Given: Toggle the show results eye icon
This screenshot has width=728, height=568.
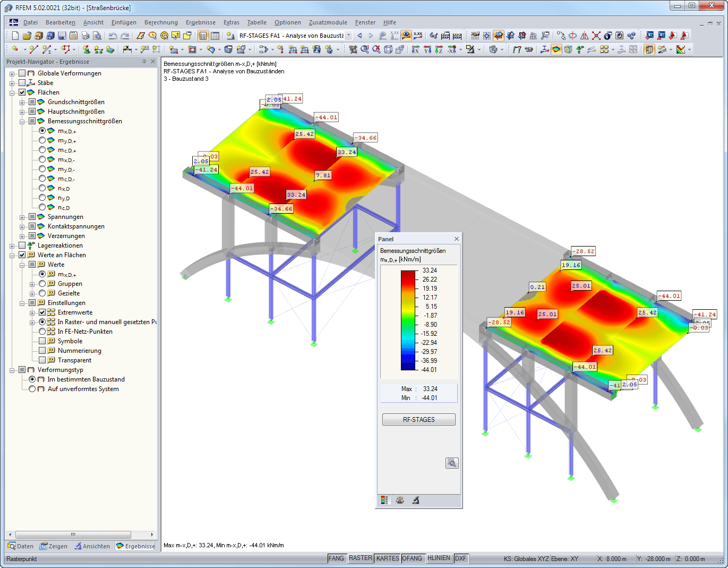Looking at the screenshot, I should pos(406,36).
